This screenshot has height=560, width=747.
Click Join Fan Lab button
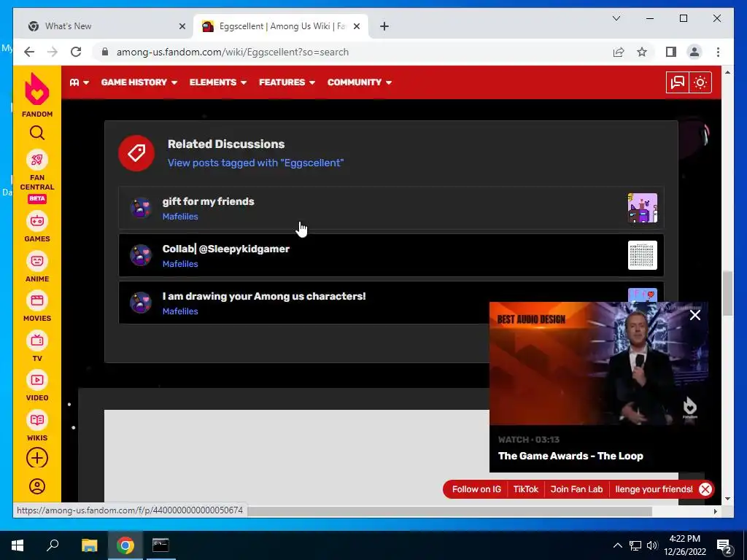tap(576, 489)
